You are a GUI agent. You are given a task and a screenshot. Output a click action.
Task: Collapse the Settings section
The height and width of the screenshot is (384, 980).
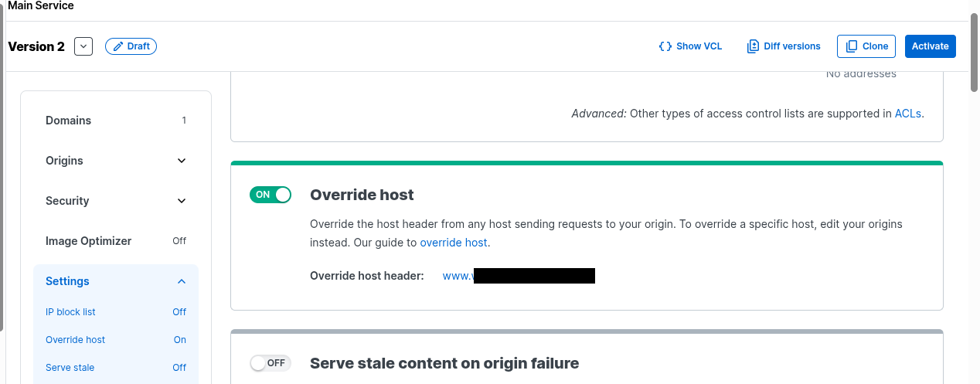[x=182, y=281]
